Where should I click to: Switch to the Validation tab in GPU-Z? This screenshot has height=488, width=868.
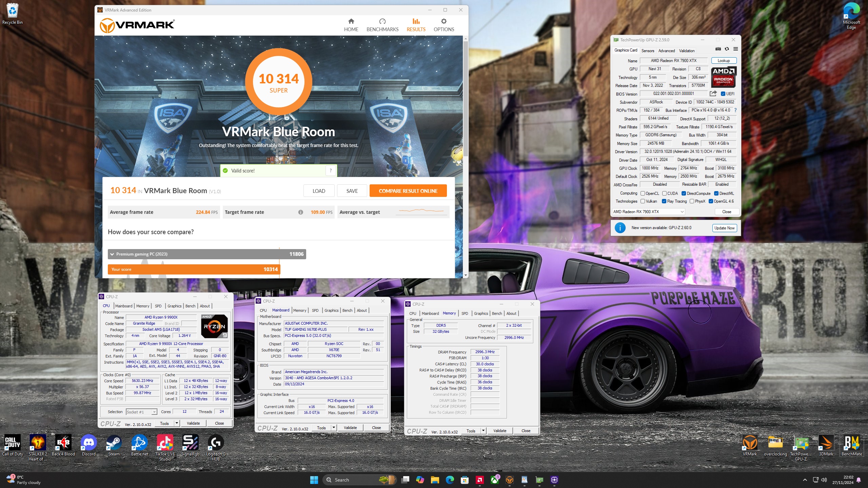click(687, 51)
